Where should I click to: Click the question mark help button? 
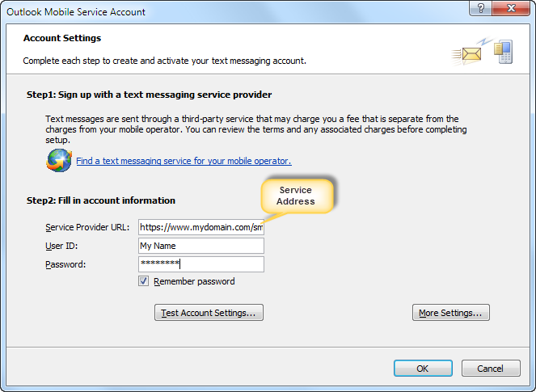480,8
